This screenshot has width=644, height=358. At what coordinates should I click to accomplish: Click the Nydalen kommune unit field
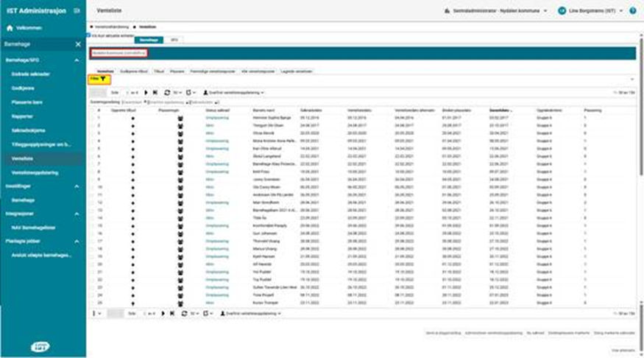coord(118,53)
